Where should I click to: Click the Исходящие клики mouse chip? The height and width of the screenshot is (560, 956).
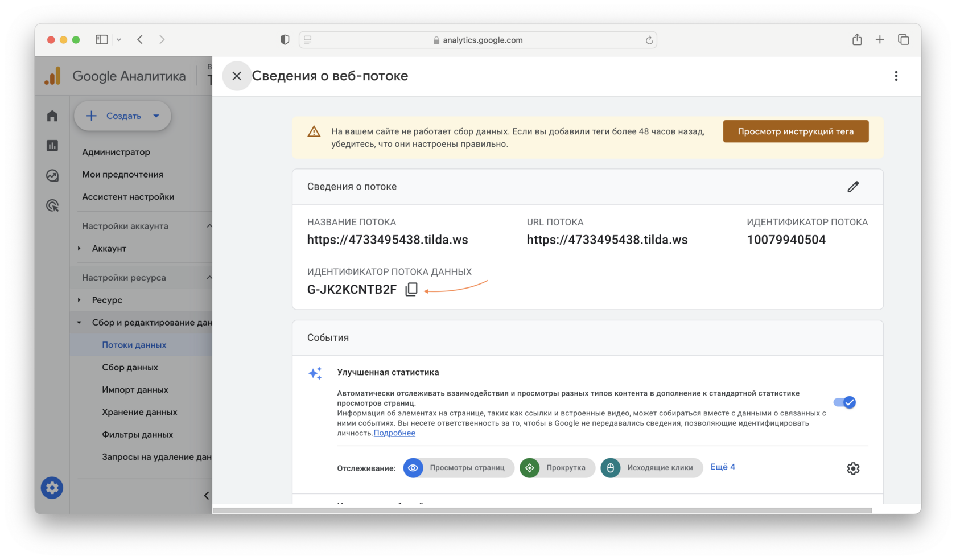point(652,468)
